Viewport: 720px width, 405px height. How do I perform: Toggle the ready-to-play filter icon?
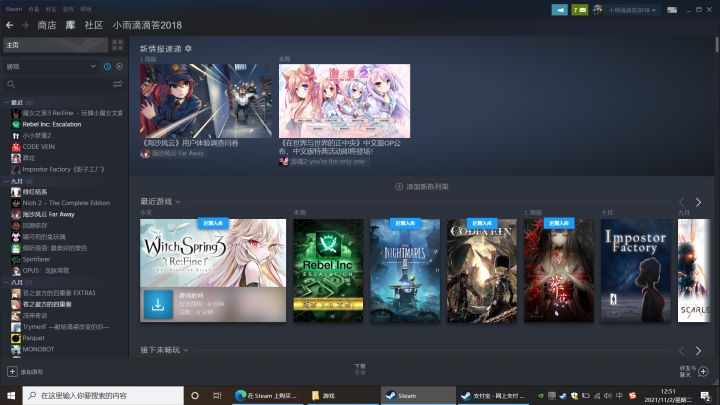tap(119, 67)
